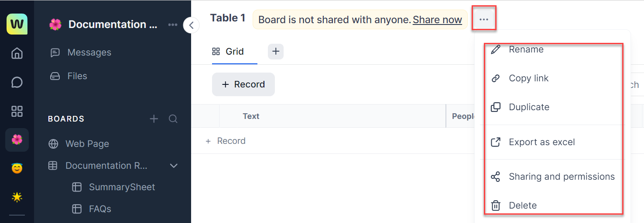Add a new view with plus button
The width and height of the screenshot is (644, 223).
click(x=276, y=52)
